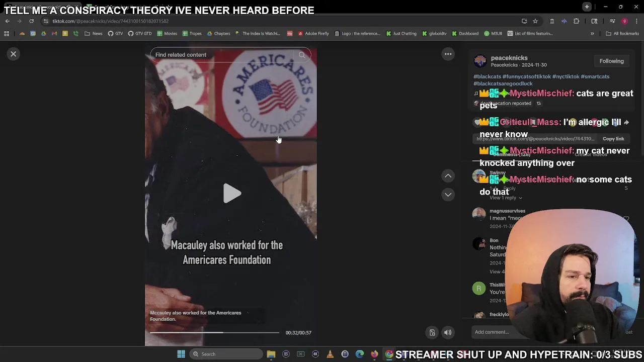This screenshot has height=362, width=644.
Task: Open the Chapters bookmark
Action: [219, 34]
